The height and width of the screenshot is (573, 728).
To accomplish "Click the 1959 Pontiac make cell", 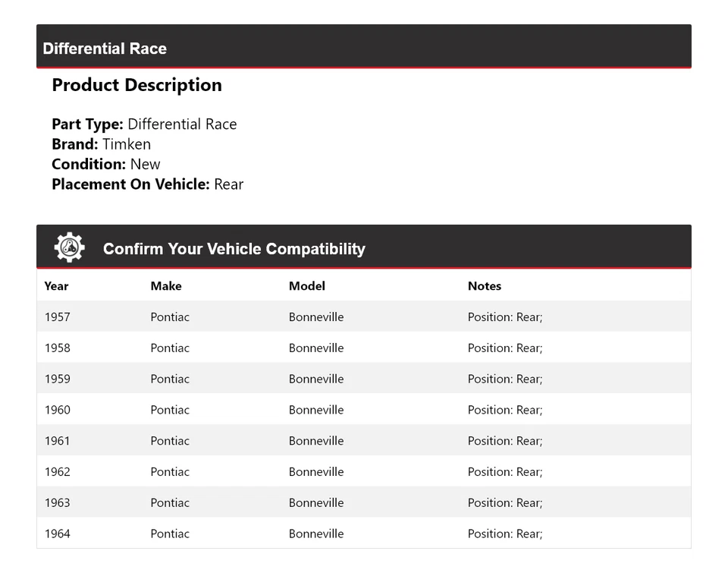I will pyautogui.click(x=170, y=379).
